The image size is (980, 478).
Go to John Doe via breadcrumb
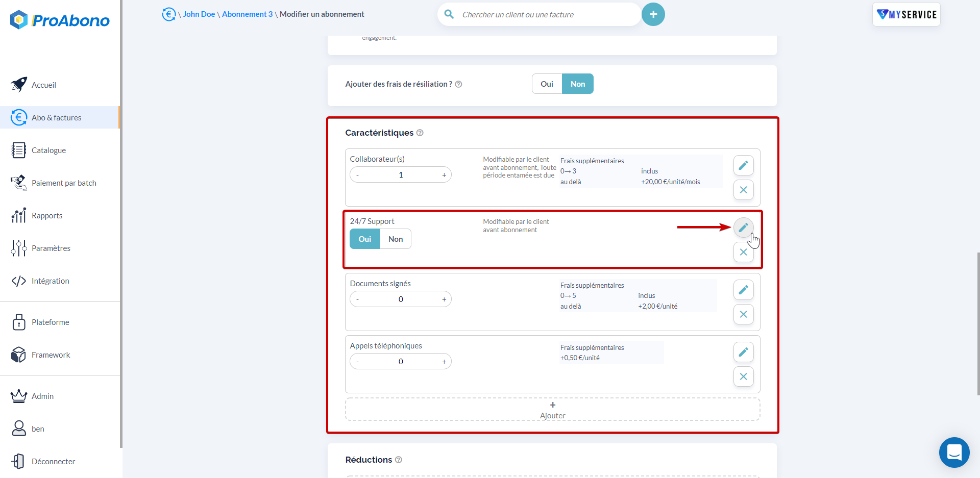click(x=199, y=14)
